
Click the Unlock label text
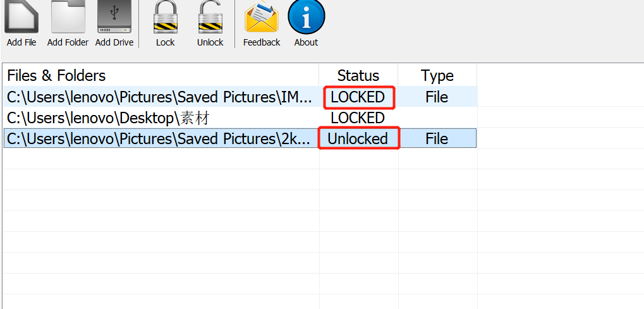point(210,42)
